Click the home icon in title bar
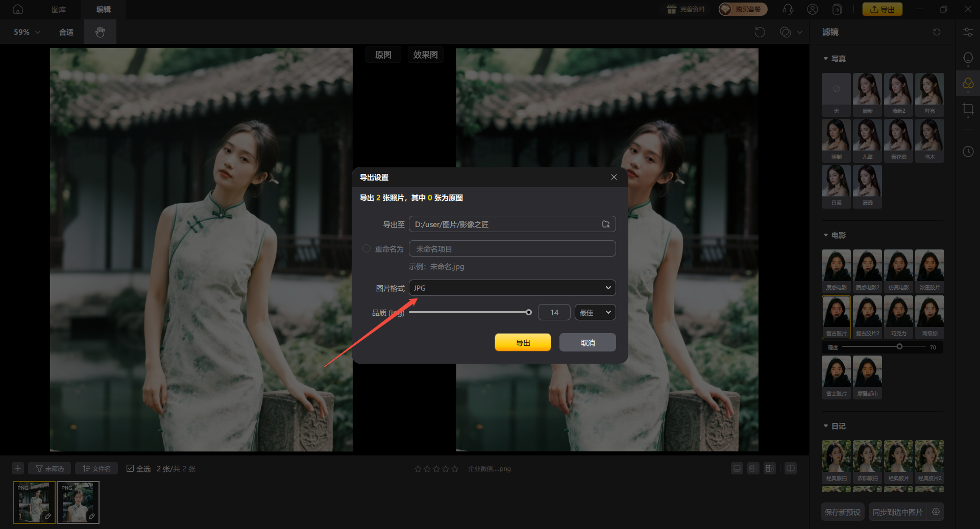The width and height of the screenshot is (980, 529). (18, 9)
